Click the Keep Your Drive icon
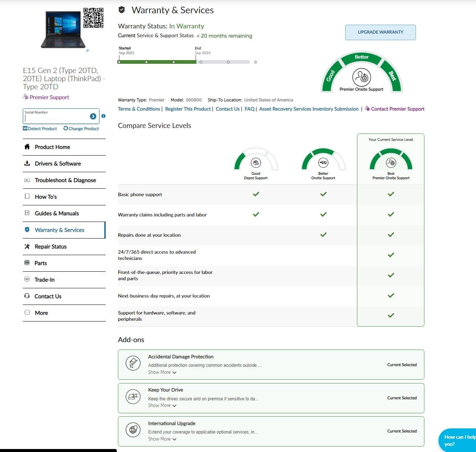 (133, 397)
